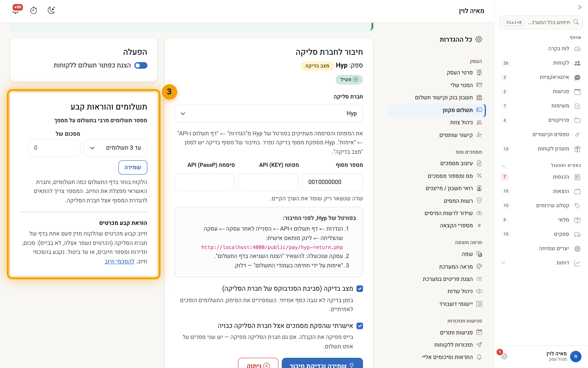Open מועדון לקוחות gift icon

click(577, 149)
